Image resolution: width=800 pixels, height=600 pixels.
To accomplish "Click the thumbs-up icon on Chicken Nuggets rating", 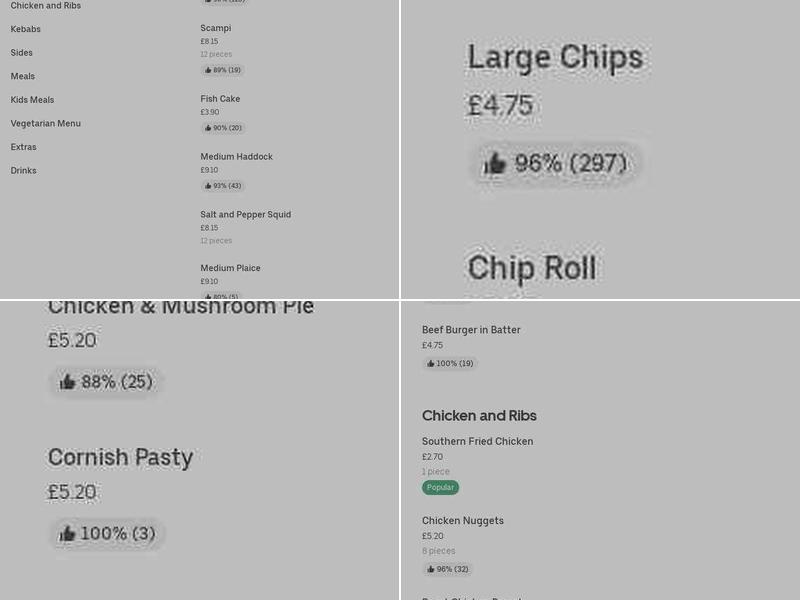I will pos(430,569).
